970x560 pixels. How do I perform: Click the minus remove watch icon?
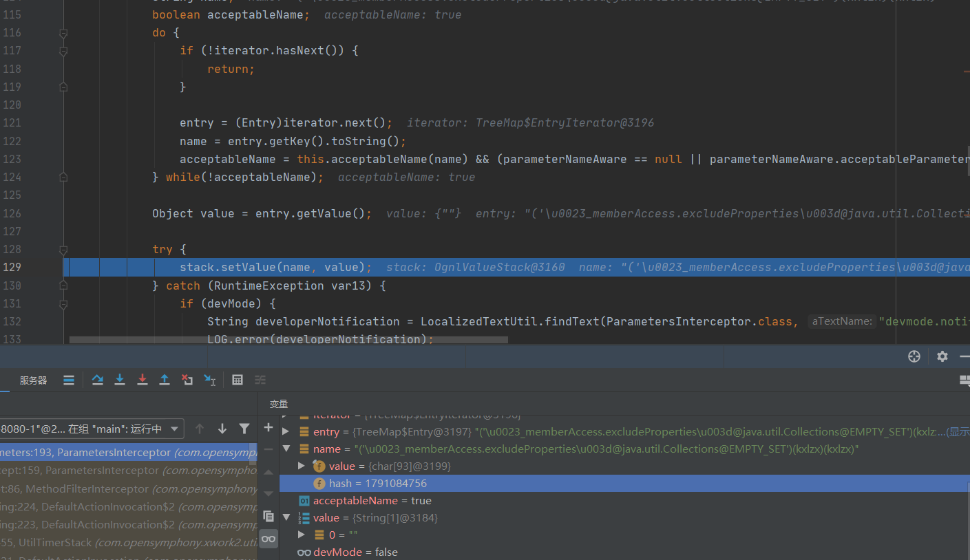click(x=268, y=449)
